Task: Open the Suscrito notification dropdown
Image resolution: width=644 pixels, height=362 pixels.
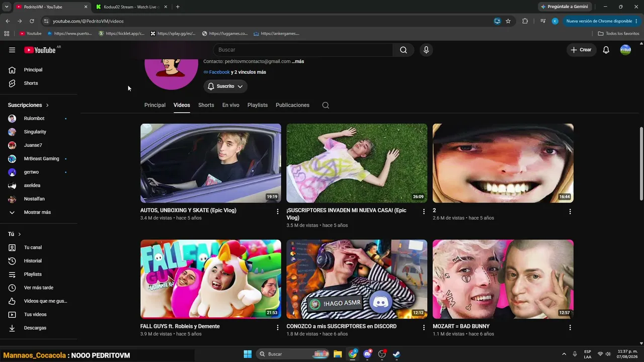Action: [x=225, y=86]
